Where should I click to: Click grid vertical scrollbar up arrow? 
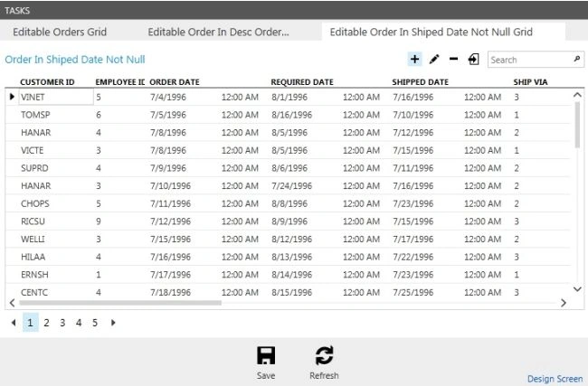577,95
